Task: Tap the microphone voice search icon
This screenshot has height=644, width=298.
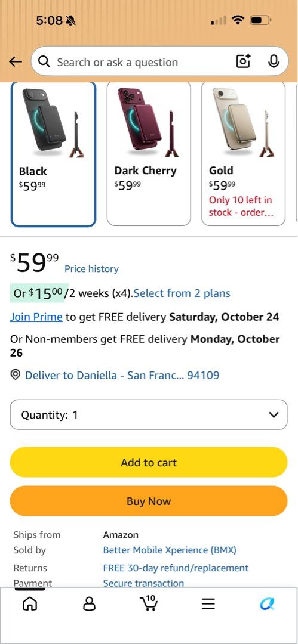Action: tap(274, 61)
